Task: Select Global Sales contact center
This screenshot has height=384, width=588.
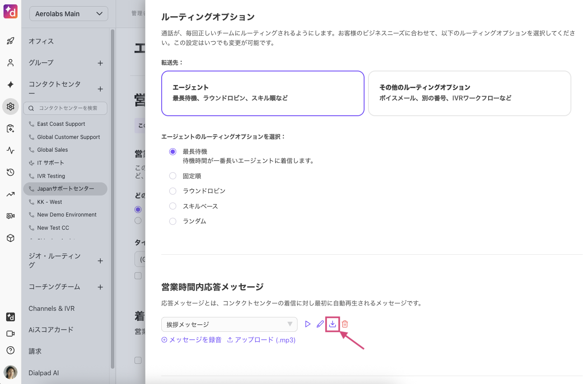Action: pyautogui.click(x=53, y=150)
